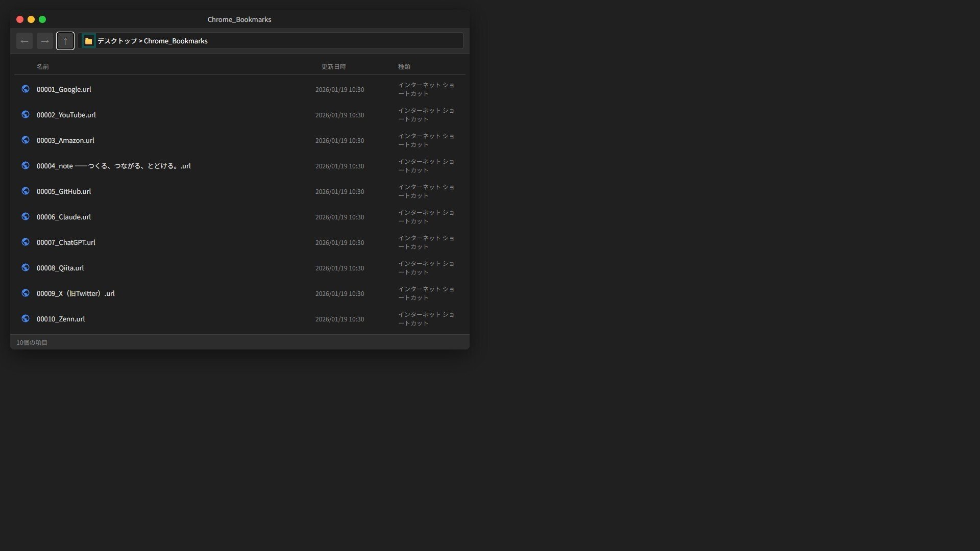Click globe icon beside 00003_Amazon.url
The width and height of the screenshot is (980, 551).
[x=26, y=140]
